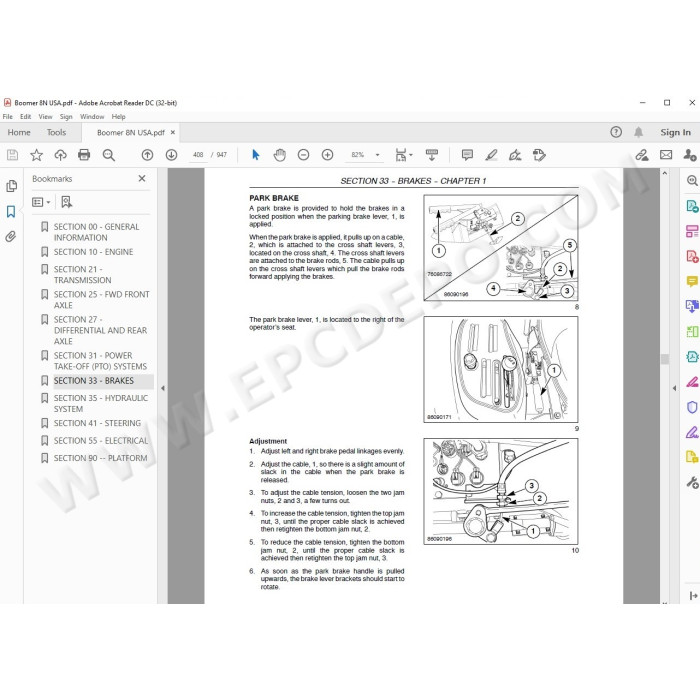Select the Highlight text tool

(x=491, y=155)
